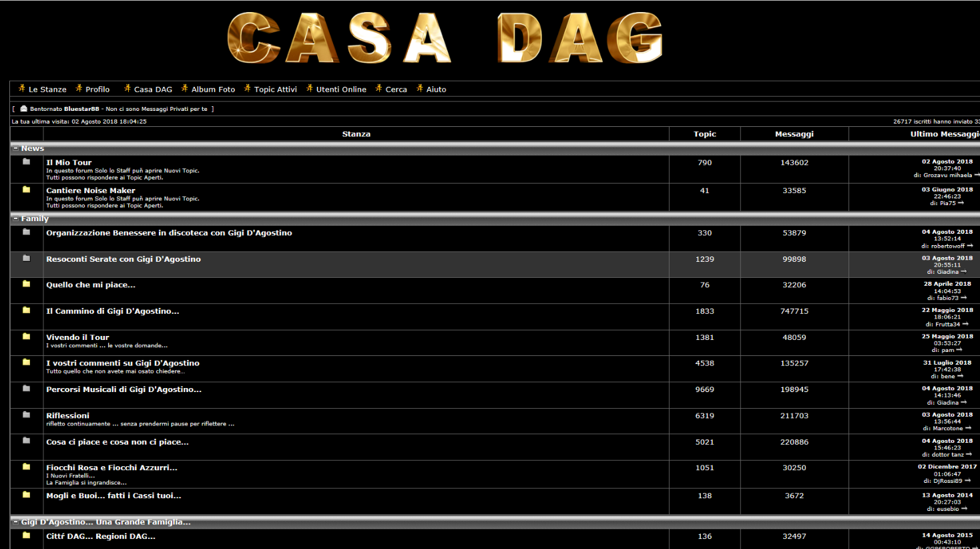Go to last post arrow by Frutta34
This screenshot has height=549, width=980.
pos(965,324)
